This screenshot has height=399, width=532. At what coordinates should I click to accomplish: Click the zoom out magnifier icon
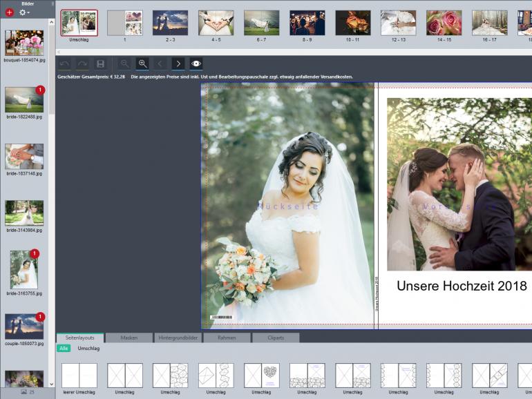click(x=124, y=64)
